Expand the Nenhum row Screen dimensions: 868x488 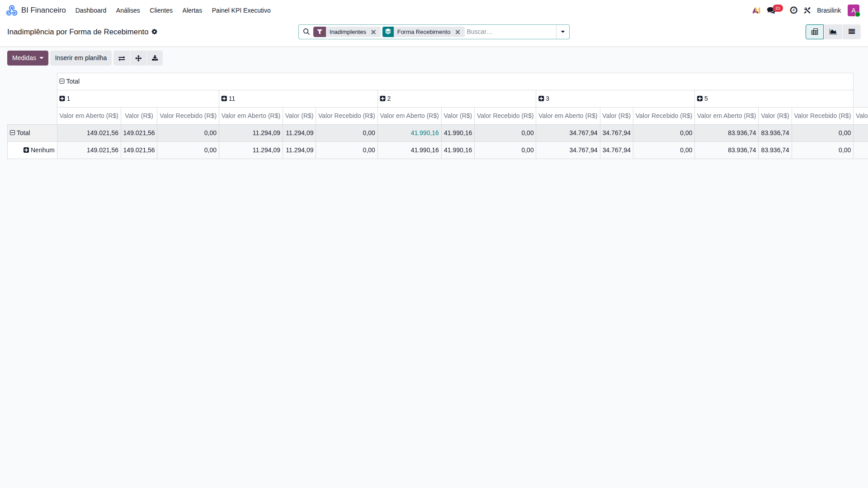(x=39, y=150)
